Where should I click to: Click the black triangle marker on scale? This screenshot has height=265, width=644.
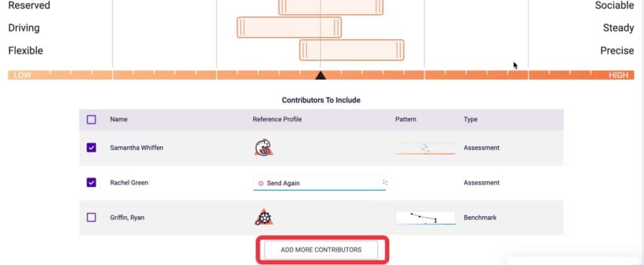(320, 75)
